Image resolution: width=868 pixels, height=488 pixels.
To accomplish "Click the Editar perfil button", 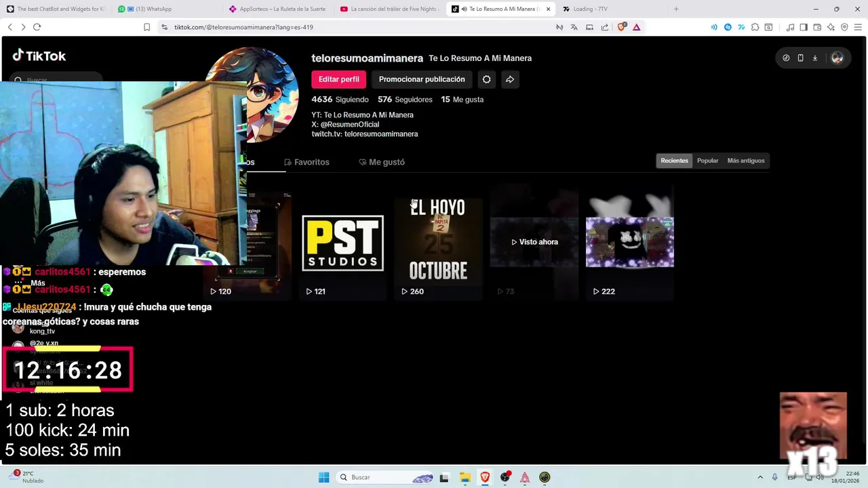I will [x=339, y=79].
